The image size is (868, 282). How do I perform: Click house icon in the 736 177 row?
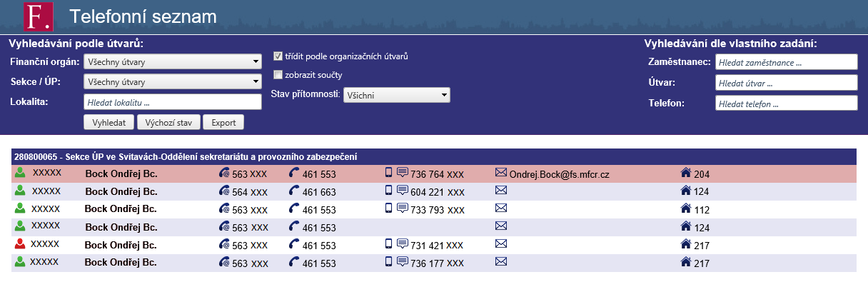coord(687,262)
